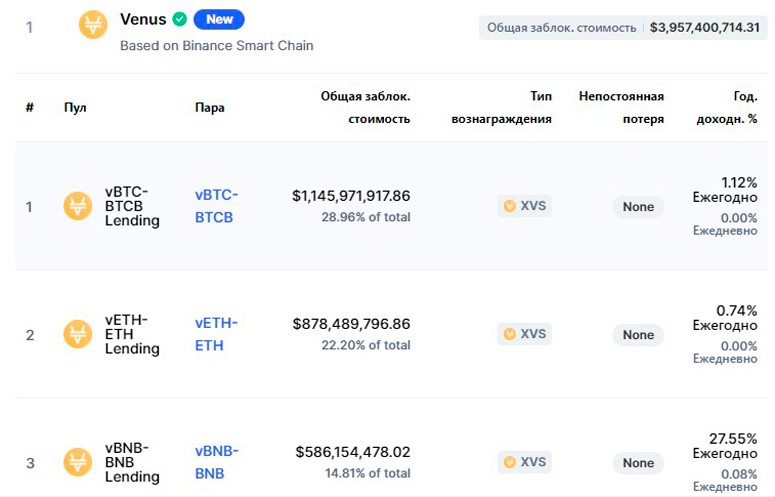
Task: Click None impermanent loss badge for vBTC-BTCB
Action: [638, 207]
